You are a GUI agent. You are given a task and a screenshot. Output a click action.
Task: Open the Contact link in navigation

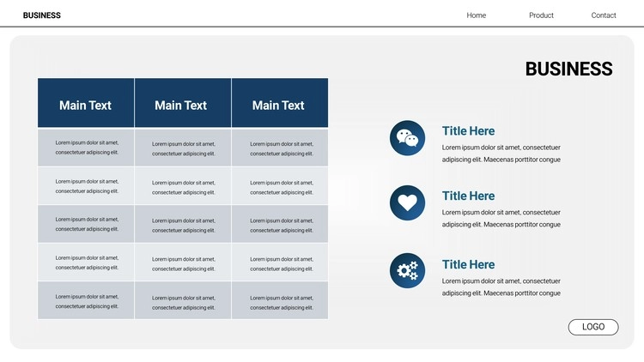(x=604, y=15)
